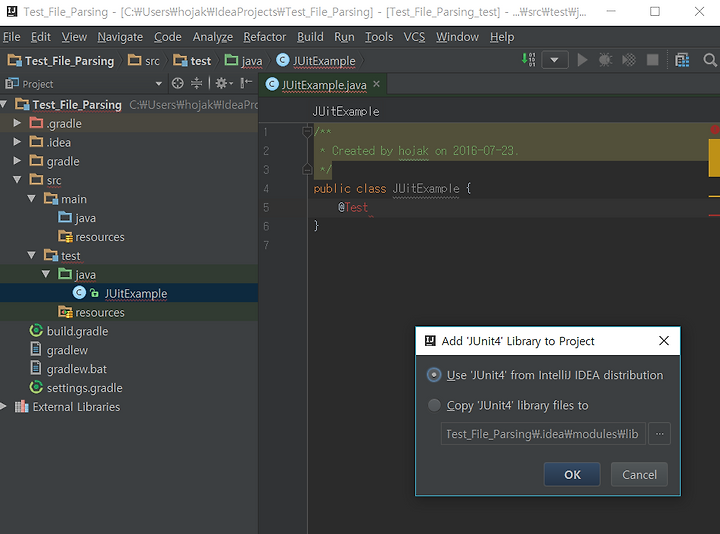Click the Hide Project panel icon
This screenshot has width=720, height=534.
coord(247,83)
